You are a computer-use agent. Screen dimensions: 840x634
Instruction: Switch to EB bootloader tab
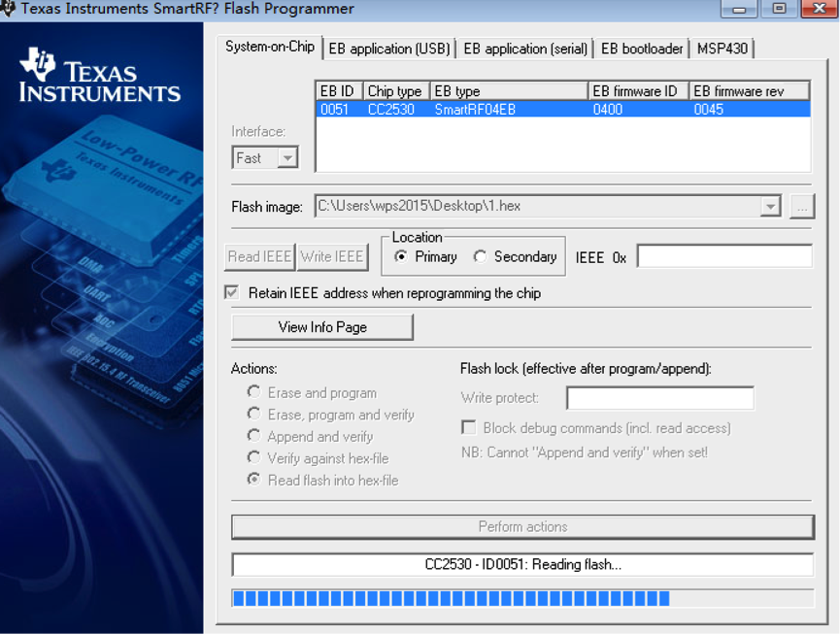tap(642, 49)
